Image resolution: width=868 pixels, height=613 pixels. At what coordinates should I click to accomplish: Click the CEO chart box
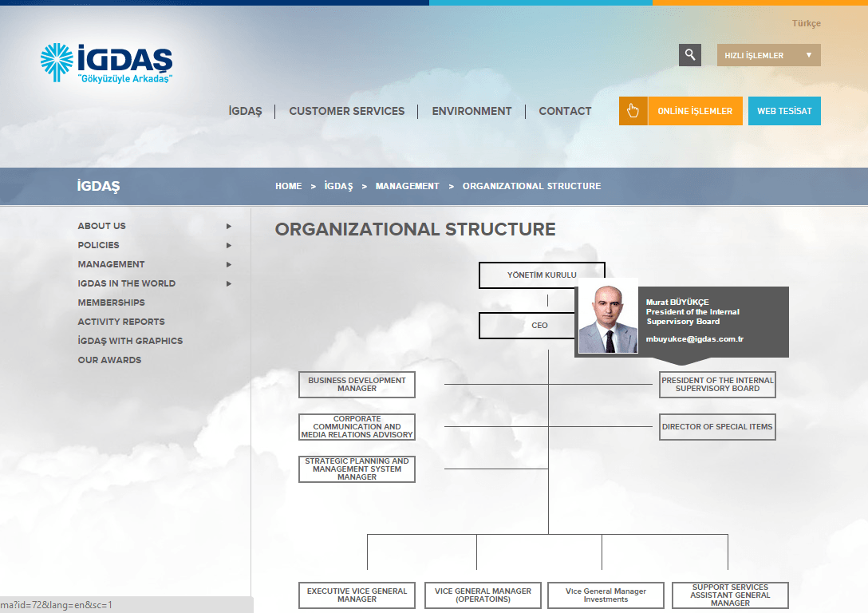pyautogui.click(x=527, y=326)
